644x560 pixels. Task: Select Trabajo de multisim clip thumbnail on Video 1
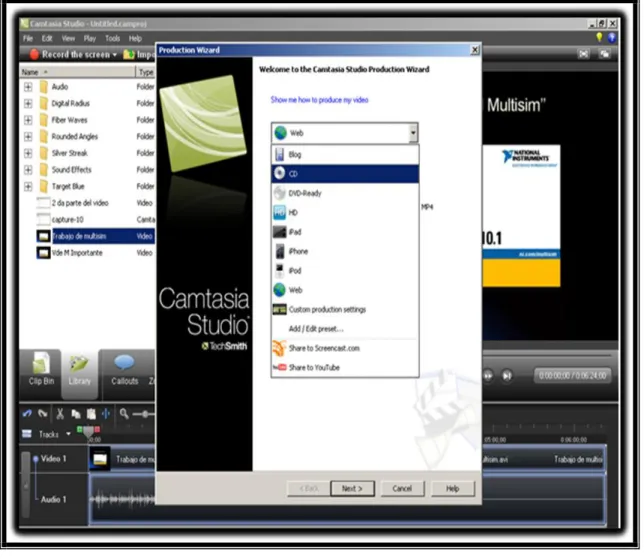pyautogui.click(x=100, y=459)
